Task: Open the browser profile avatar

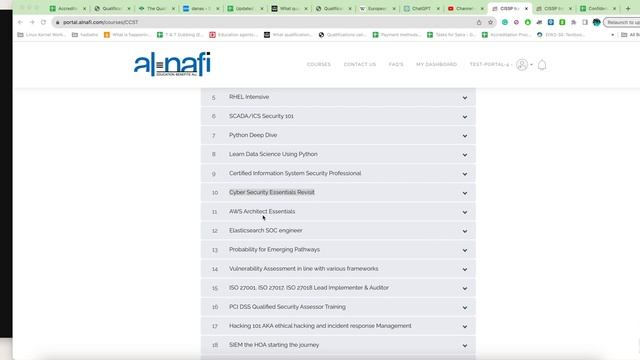Action: [x=596, y=22]
